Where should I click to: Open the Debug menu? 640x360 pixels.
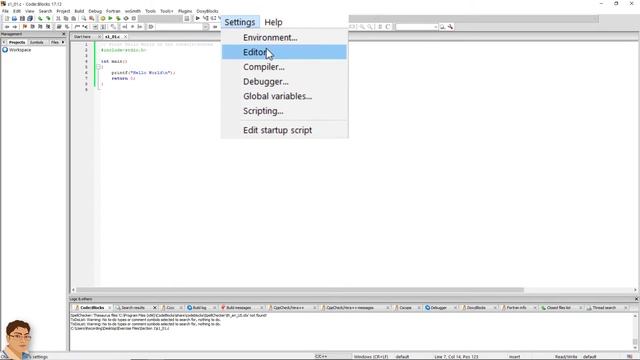[95, 11]
